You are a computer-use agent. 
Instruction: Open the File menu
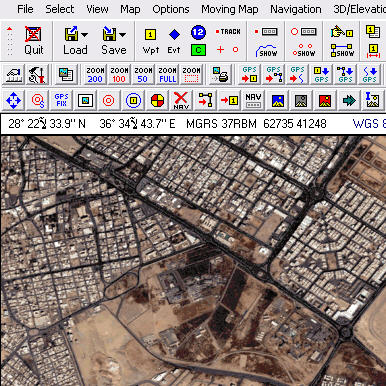pyautogui.click(x=25, y=9)
